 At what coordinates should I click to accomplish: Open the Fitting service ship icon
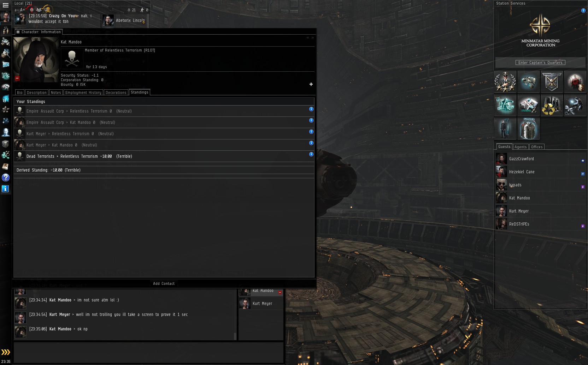point(528,82)
